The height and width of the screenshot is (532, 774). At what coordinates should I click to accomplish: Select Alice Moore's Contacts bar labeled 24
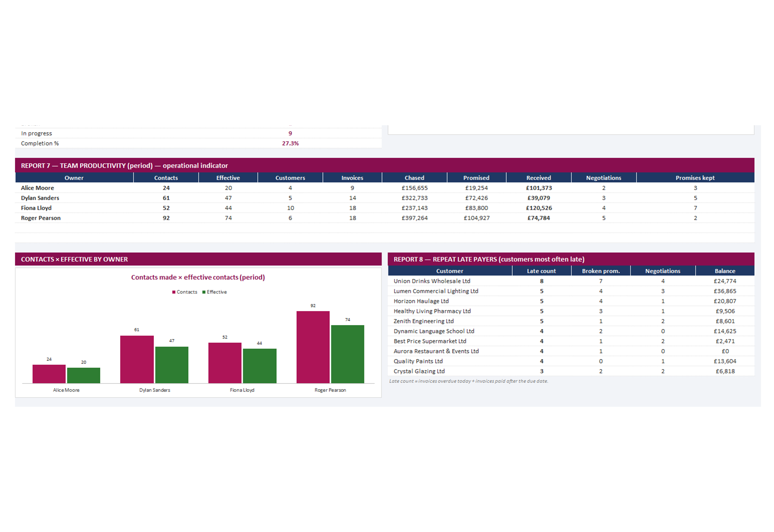pyautogui.click(x=49, y=374)
